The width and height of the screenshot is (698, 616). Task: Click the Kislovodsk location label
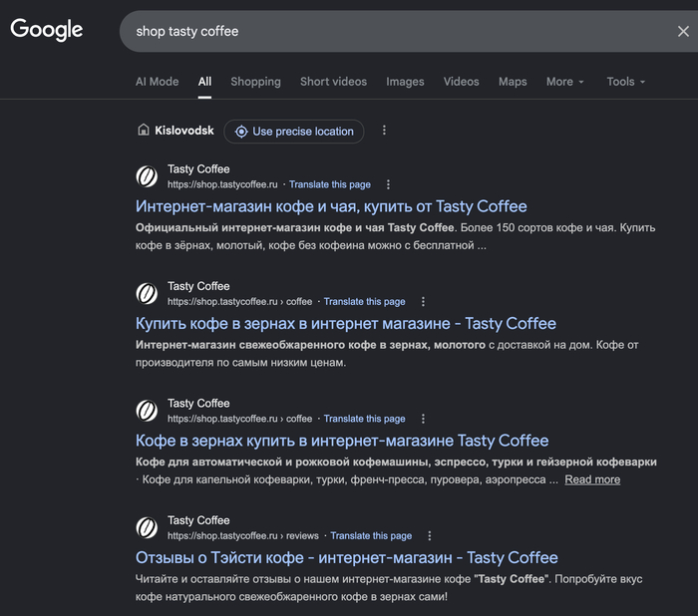coord(184,131)
